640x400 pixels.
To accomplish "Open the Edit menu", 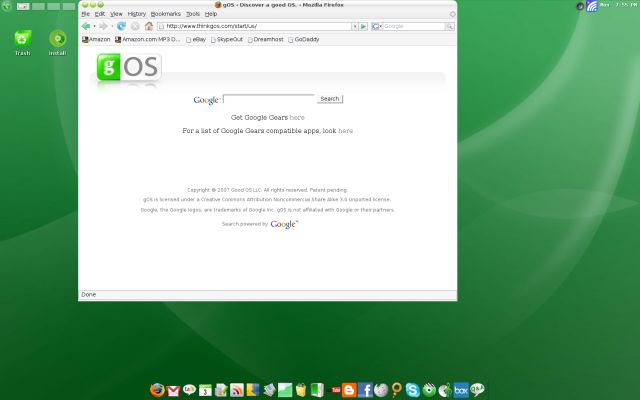I will click(100, 14).
